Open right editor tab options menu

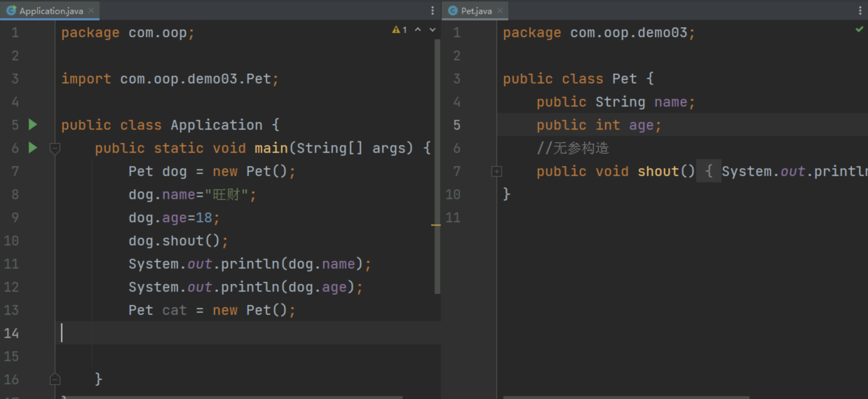tap(860, 11)
